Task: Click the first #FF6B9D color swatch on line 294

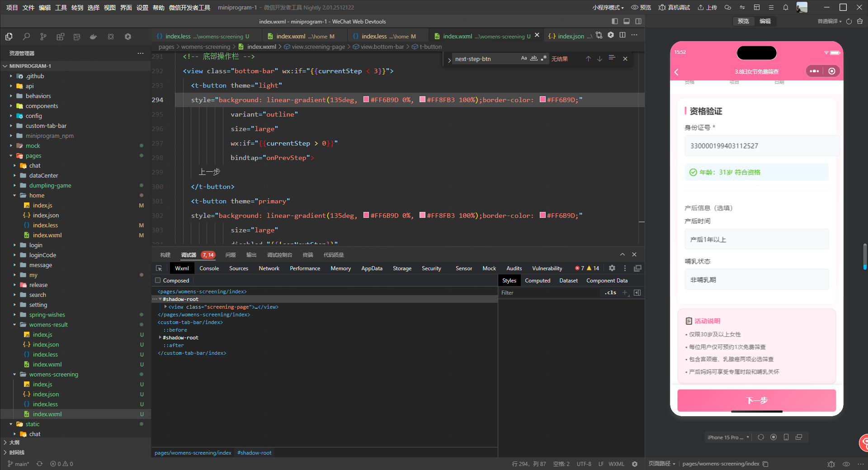Action: point(366,100)
